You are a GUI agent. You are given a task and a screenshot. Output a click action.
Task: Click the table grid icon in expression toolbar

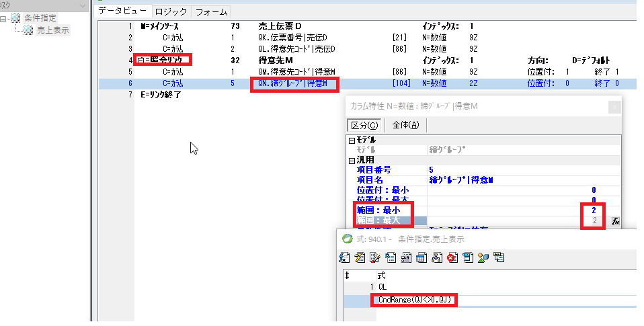coord(421,257)
